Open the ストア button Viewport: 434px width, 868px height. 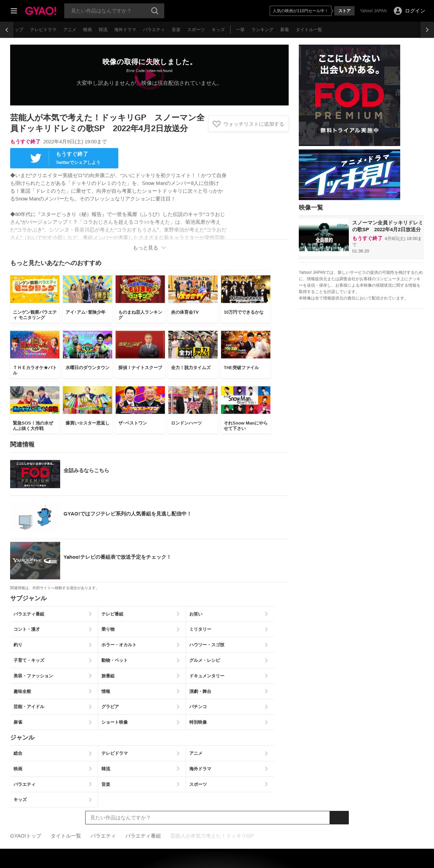tap(344, 11)
